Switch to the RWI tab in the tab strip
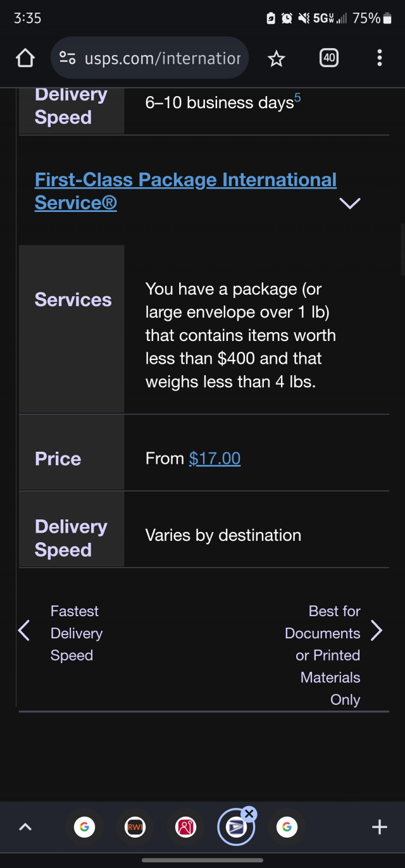The image size is (405, 868). point(135,827)
